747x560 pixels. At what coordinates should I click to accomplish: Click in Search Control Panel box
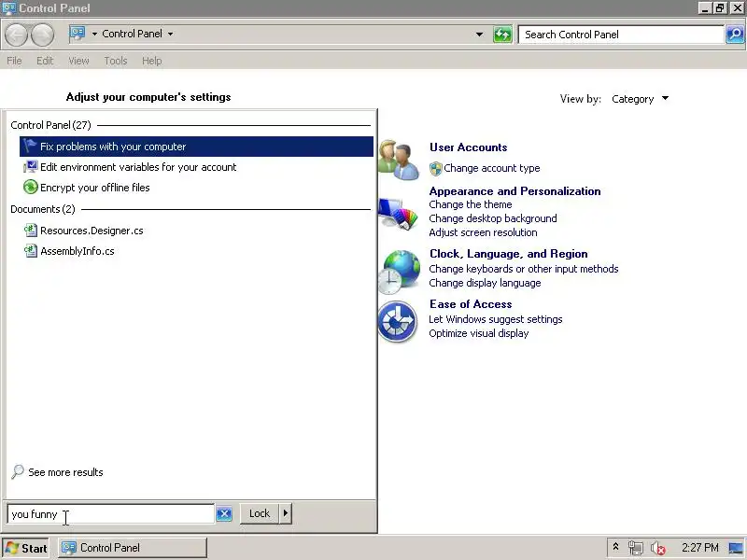click(621, 35)
